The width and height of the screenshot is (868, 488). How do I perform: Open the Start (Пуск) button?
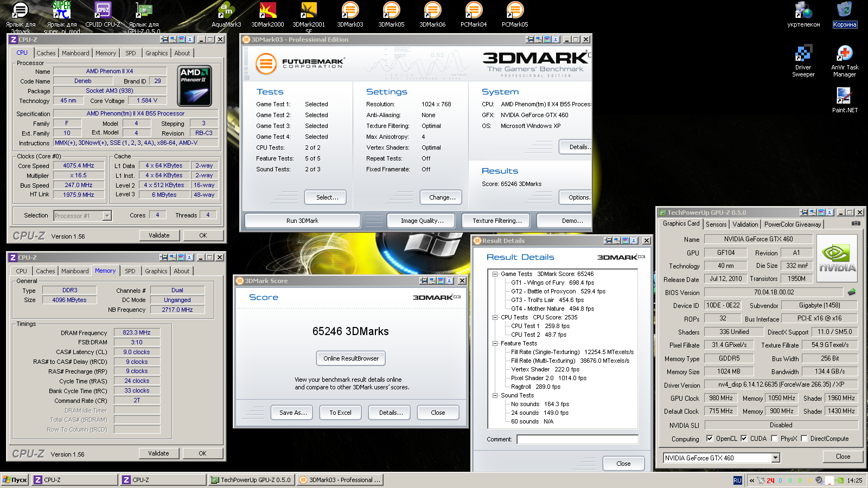(15, 480)
